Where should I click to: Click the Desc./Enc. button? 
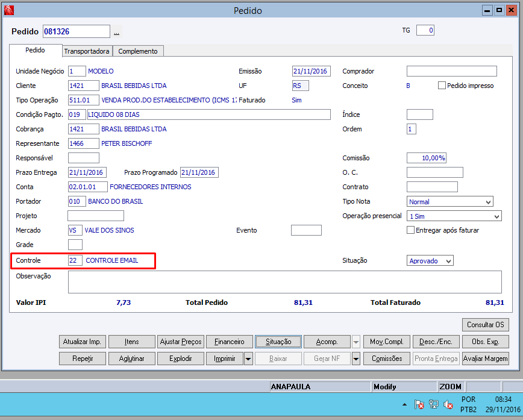tap(436, 342)
